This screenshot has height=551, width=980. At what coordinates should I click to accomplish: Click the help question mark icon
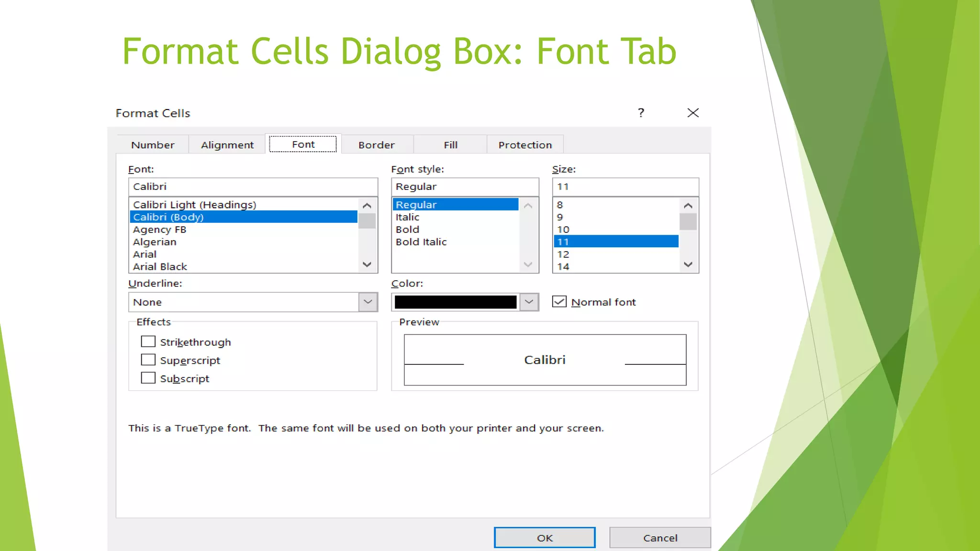[641, 113]
